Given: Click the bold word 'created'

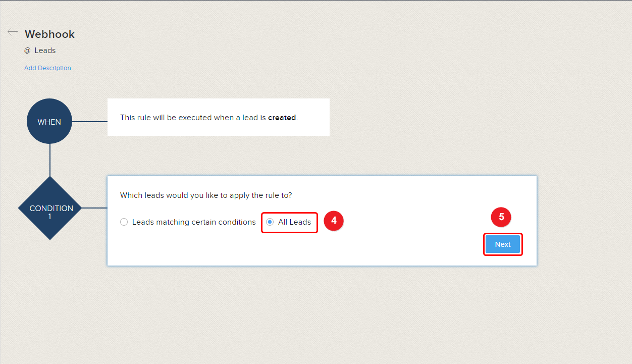Looking at the screenshot, I should click(282, 118).
